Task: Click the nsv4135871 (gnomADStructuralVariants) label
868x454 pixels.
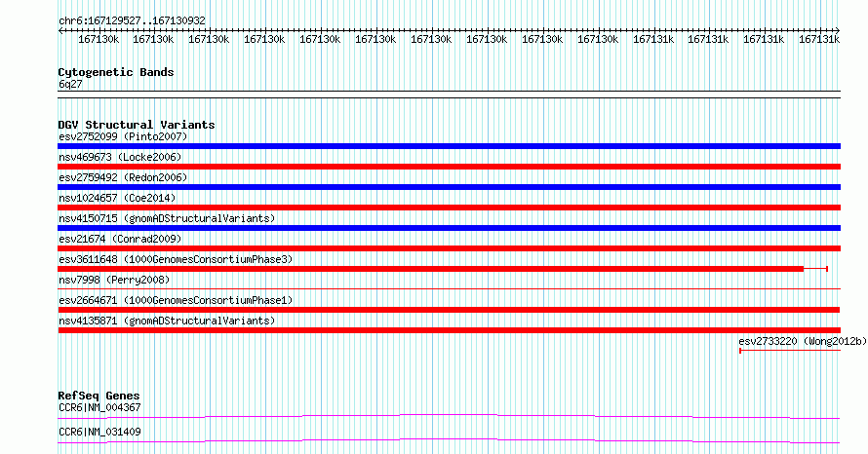Action: [x=167, y=321]
